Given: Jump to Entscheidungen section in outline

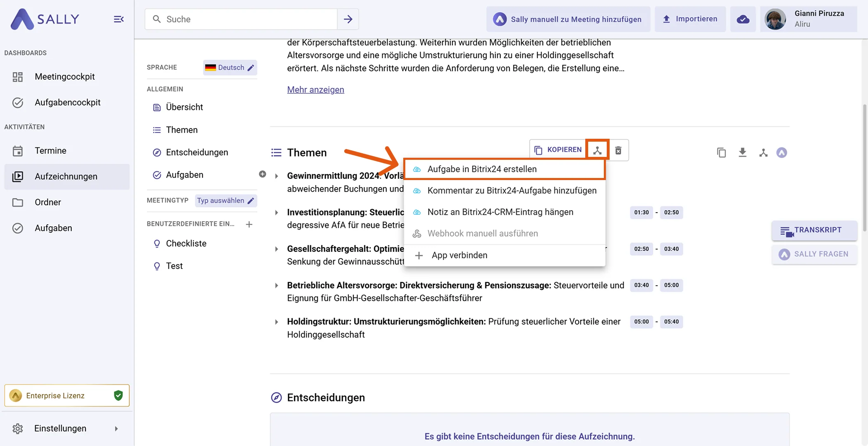Looking at the screenshot, I should pos(197,152).
